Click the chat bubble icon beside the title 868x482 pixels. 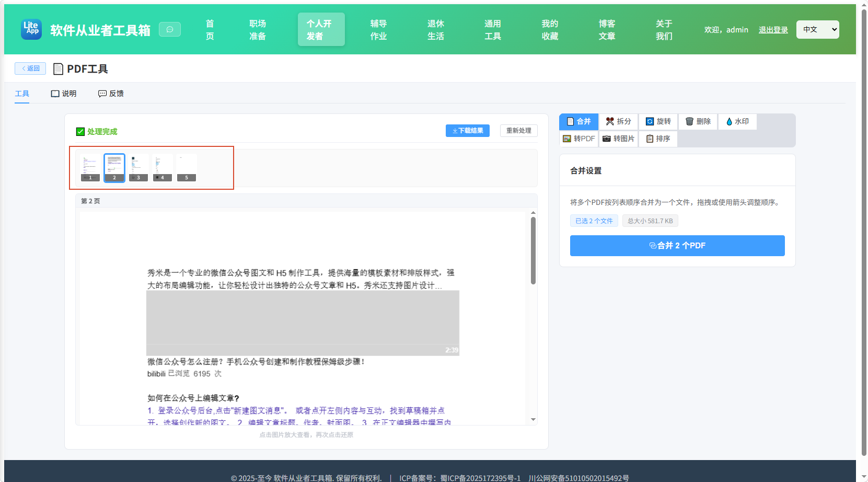(x=170, y=29)
